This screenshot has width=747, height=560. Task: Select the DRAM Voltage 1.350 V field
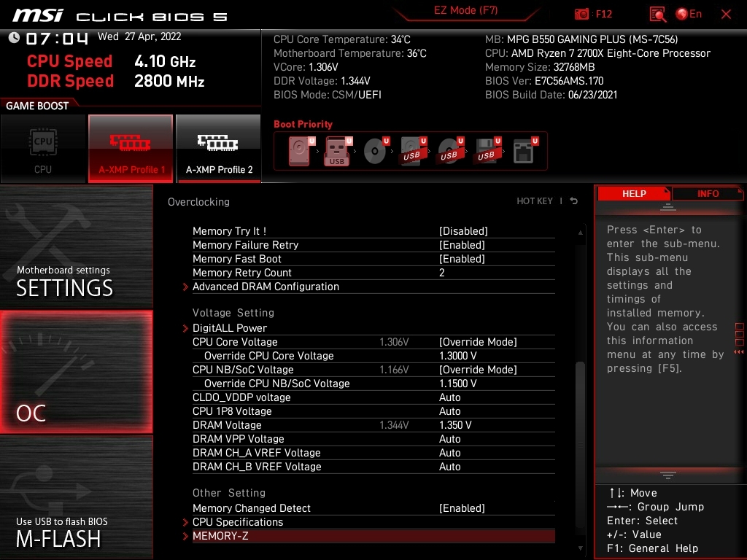coord(455,425)
